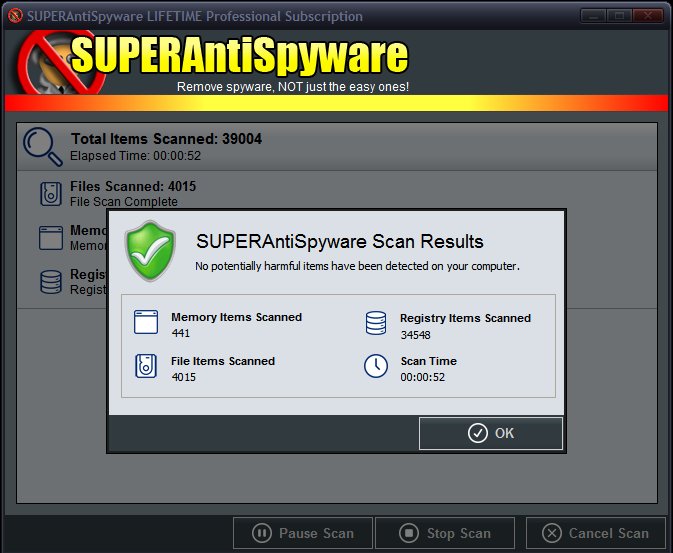Click the Files Scanned hard drive icon
673x553 pixels.
(x=51, y=194)
